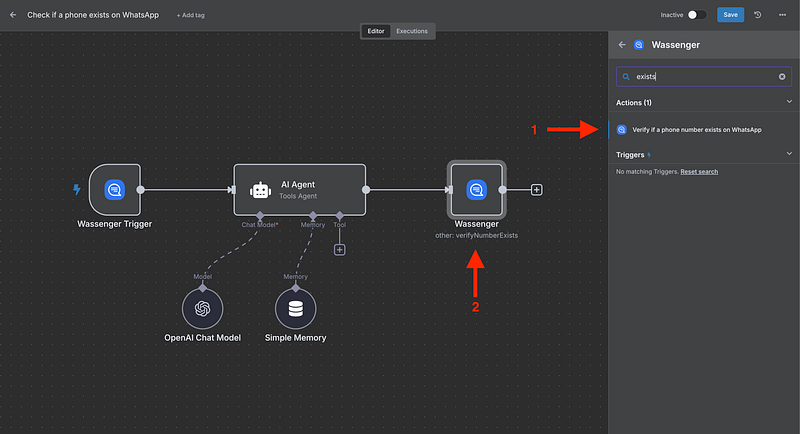The width and height of the screenshot is (800, 434).
Task: Open the three-dot more options menu
Action: (x=782, y=15)
